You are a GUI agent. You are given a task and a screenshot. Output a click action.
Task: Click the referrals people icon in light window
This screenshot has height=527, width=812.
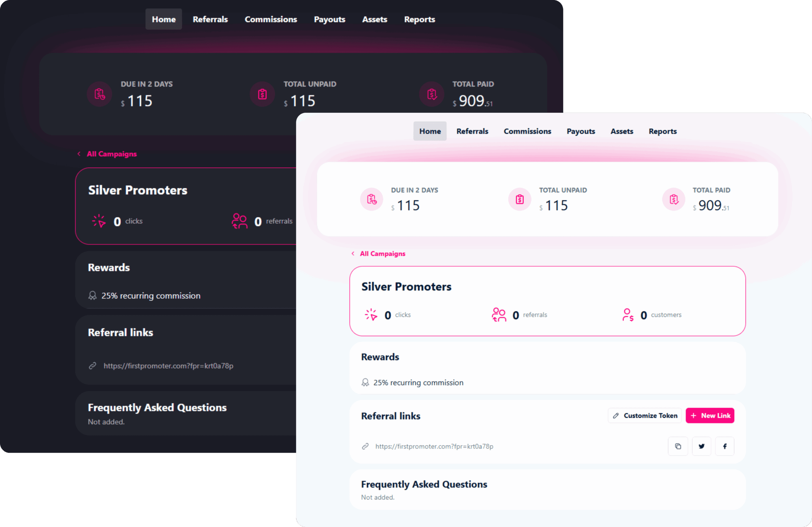click(499, 315)
